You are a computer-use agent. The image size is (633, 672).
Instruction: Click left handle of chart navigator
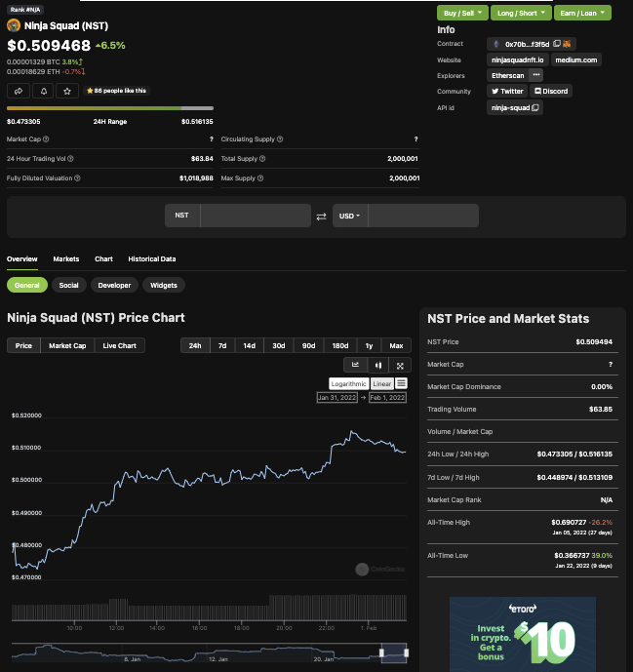pos(381,652)
